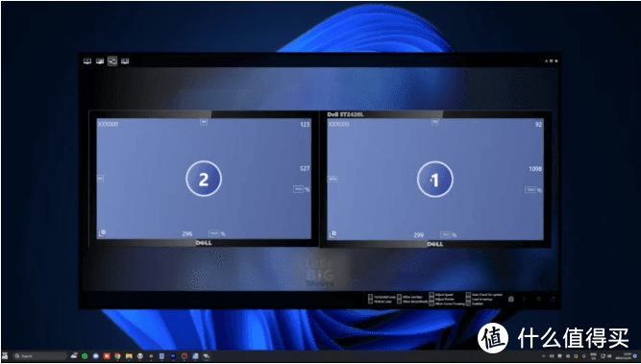The width and height of the screenshot is (641, 364).
Task: Toggle the Horizontal Loop checkbox
Action: 370,296
